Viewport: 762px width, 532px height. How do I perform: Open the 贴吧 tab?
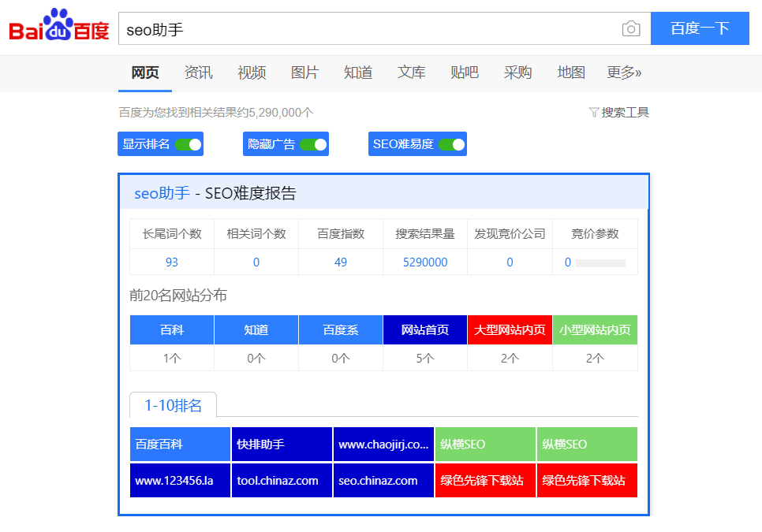click(x=465, y=73)
